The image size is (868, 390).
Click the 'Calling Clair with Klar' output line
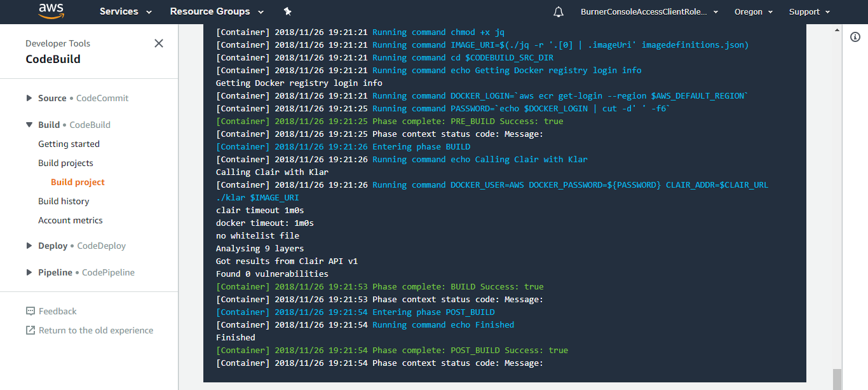click(272, 172)
